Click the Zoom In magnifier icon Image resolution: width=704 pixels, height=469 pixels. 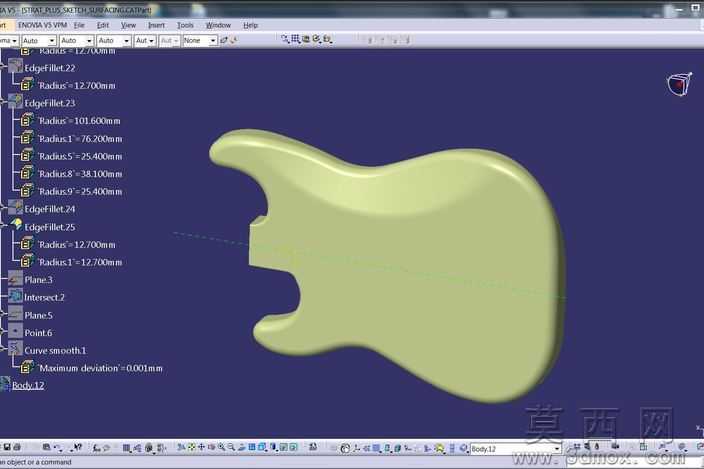pyautogui.click(x=221, y=447)
